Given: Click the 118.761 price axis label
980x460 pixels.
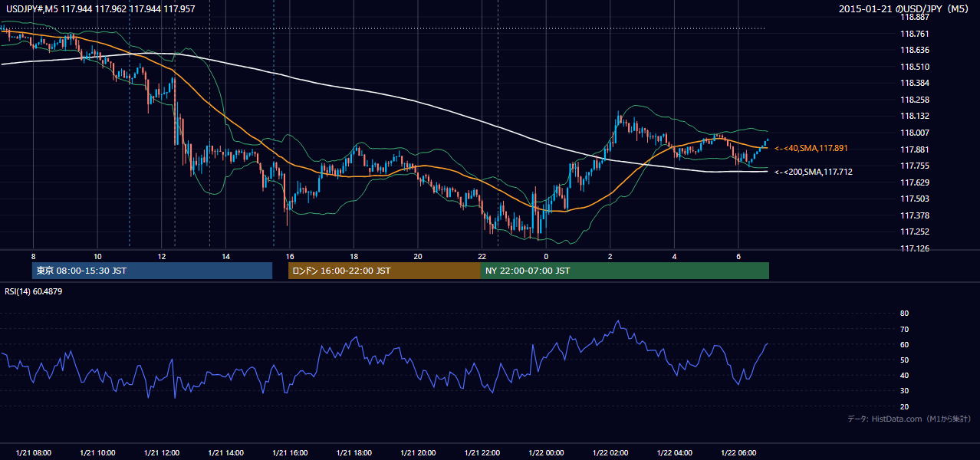Looking at the screenshot, I should point(915,34).
